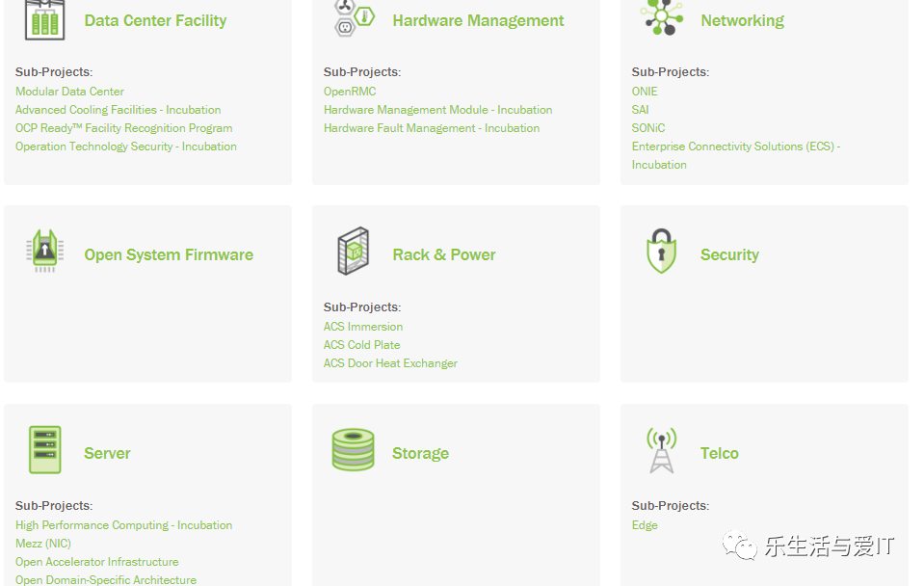Open the OpenRMC sub-project link
The image size is (924, 586).
pos(350,92)
